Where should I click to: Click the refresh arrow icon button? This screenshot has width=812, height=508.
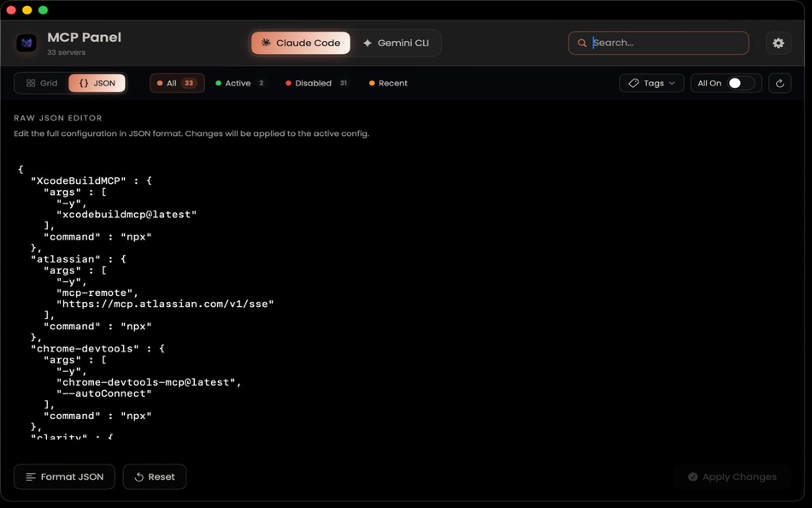780,83
